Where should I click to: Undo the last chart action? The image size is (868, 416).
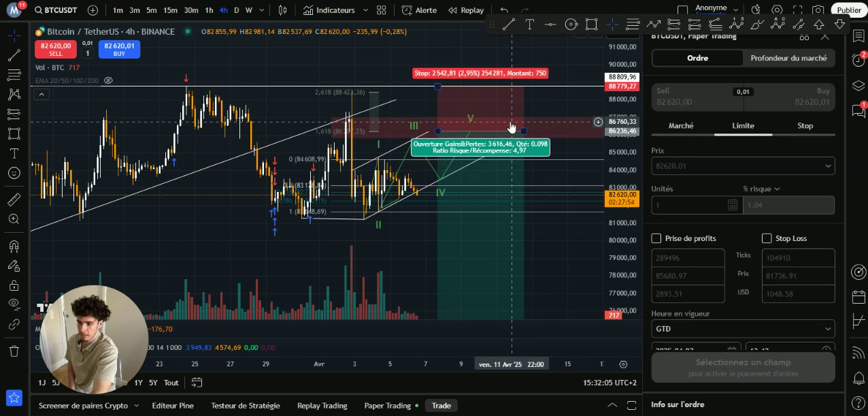[504, 10]
